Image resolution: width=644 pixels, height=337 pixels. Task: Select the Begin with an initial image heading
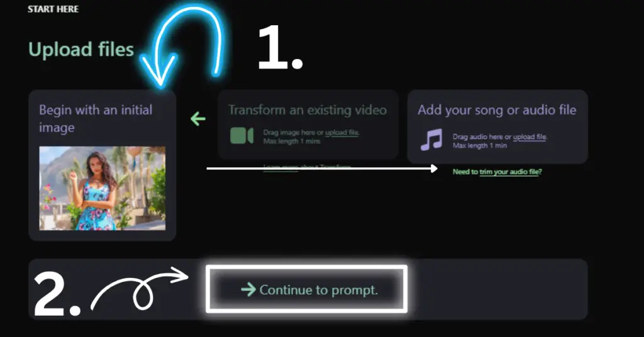(96, 119)
